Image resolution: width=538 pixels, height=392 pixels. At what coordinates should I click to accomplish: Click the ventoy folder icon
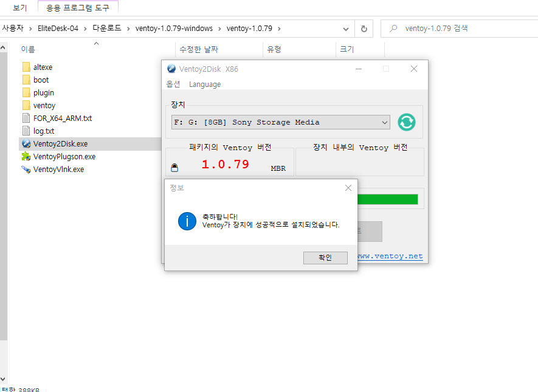pos(26,105)
